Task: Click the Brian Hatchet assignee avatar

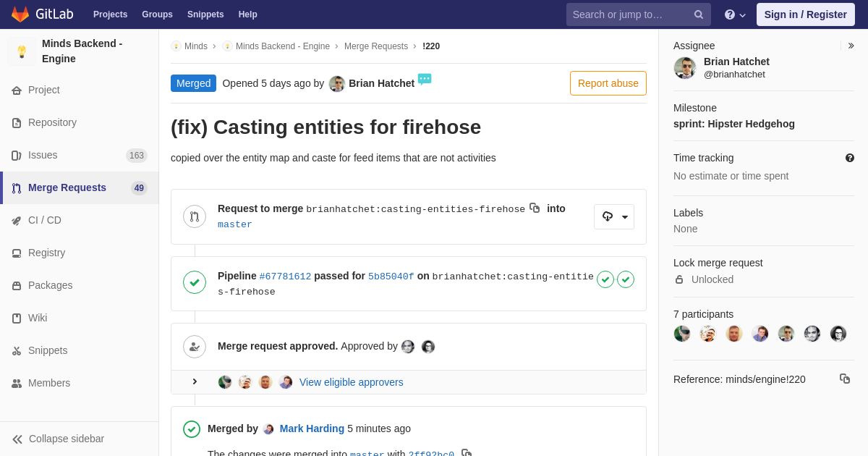Action: [685, 68]
